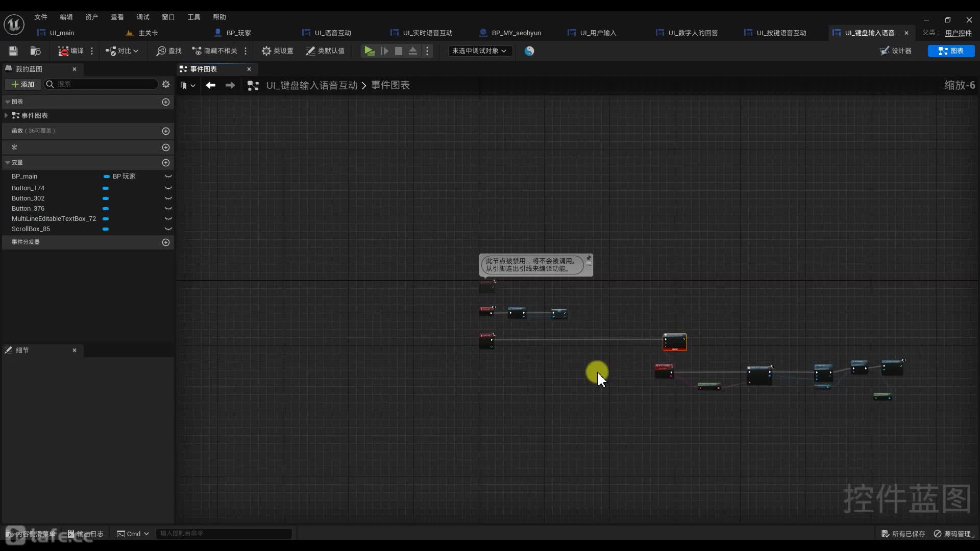
Task: Switch to 设计器 designer mode
Action: (896, 51)
